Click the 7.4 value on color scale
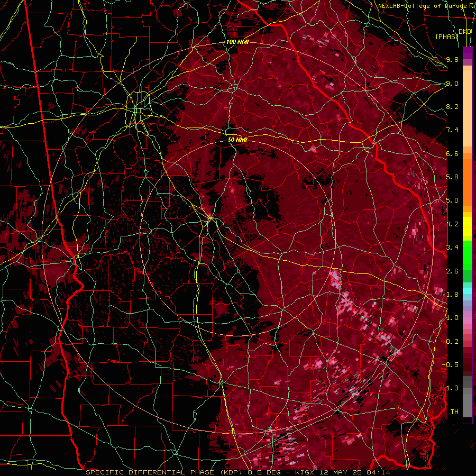 tap(452, 130)
